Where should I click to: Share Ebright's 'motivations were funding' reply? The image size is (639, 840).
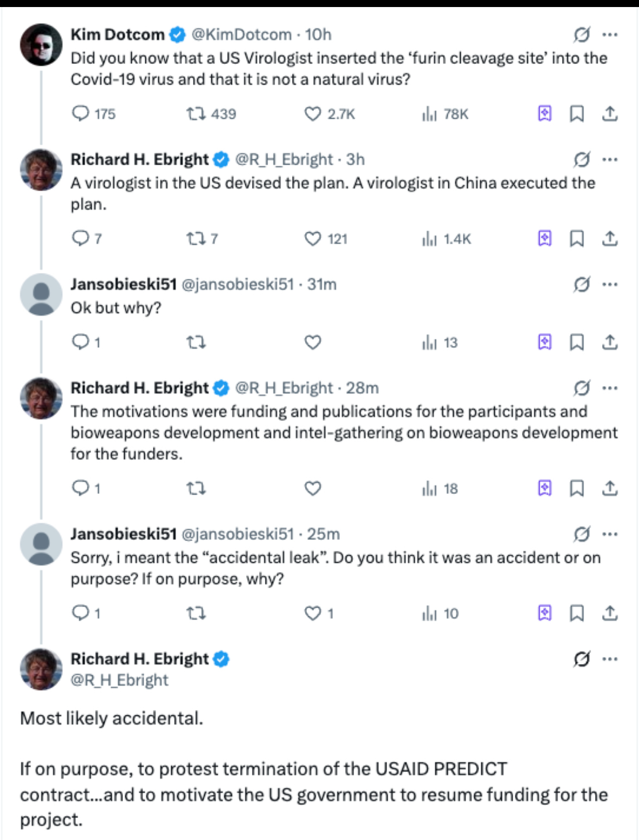pos(610,489)
